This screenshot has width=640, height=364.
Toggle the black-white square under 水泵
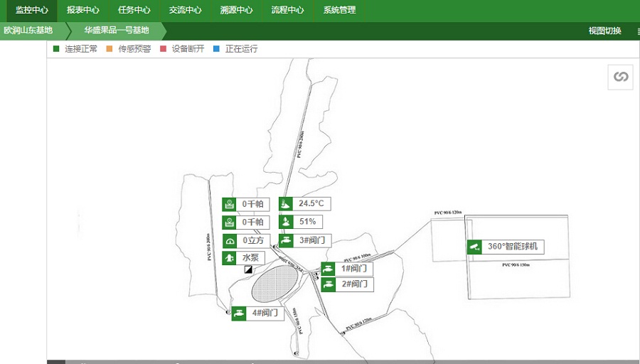(248, 270)
